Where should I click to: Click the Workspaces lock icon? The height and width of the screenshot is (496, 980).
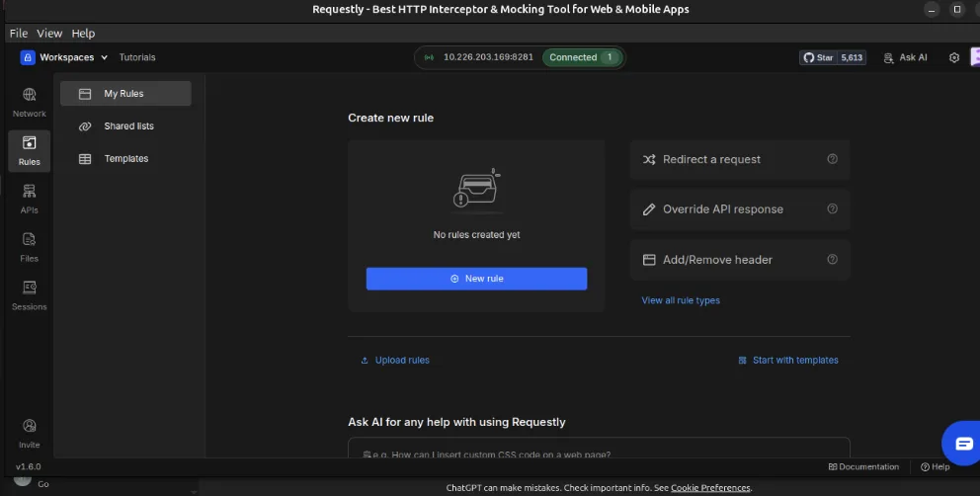point(28,57)
